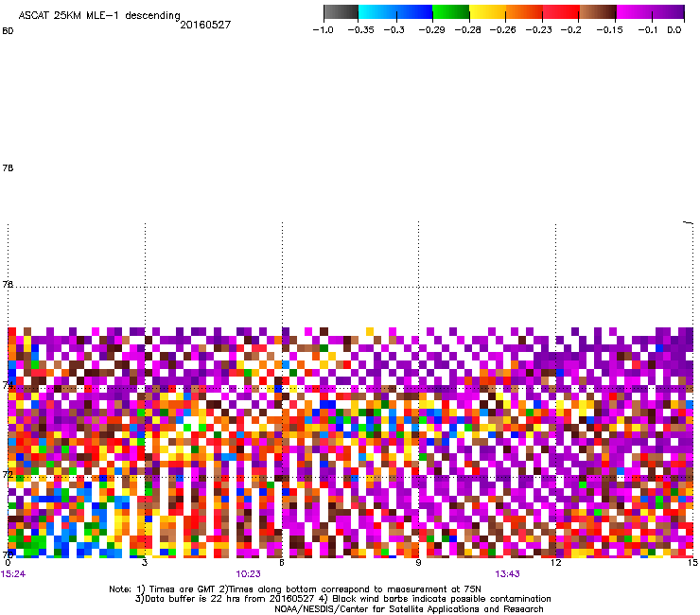Click the latitude label '78' on the left axis
The width and height of the screenshot is (700, 615).
pos(8,167)
